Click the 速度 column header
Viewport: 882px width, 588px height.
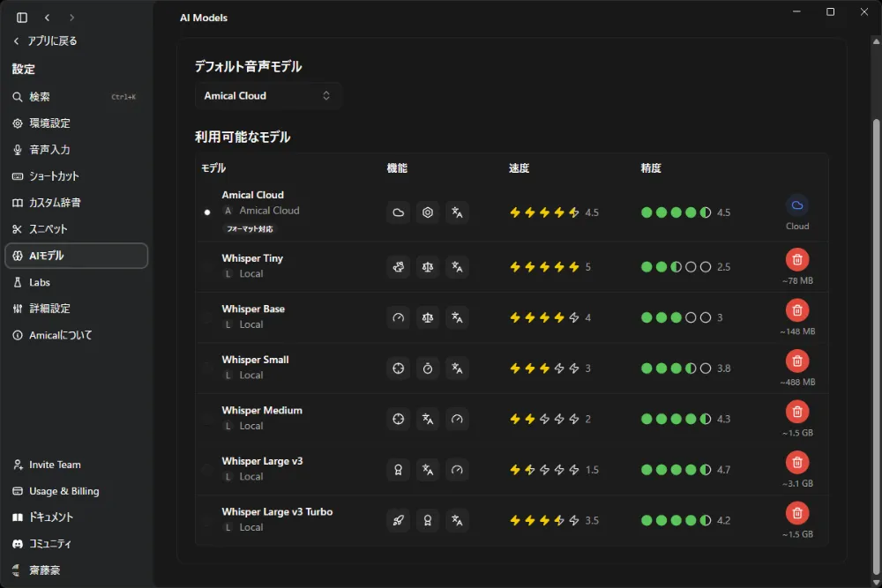(x=519, y=168)
